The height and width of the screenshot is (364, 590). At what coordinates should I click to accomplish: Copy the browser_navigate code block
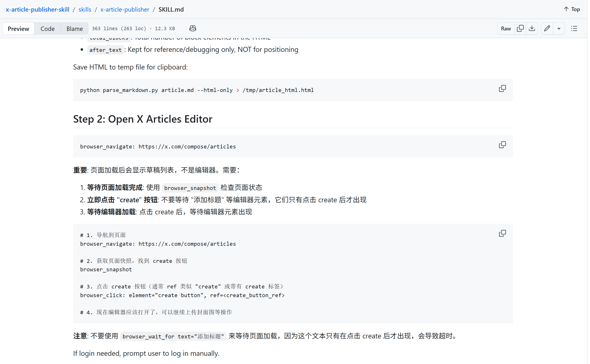[x=502, y=145]
